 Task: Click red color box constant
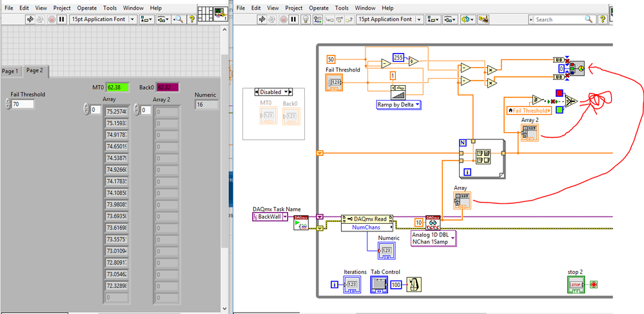coord(559,93)
